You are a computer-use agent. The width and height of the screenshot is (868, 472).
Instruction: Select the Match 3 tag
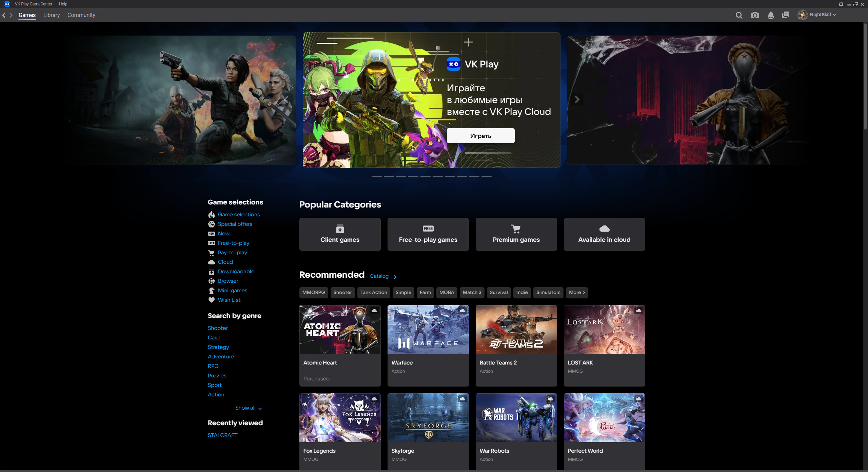[x=472, y=292]
